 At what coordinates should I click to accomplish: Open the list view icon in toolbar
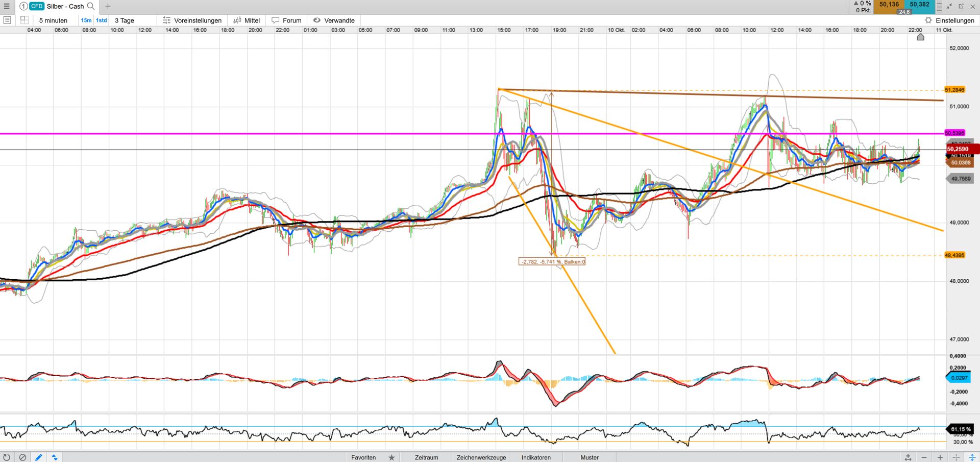pos(7,20)
